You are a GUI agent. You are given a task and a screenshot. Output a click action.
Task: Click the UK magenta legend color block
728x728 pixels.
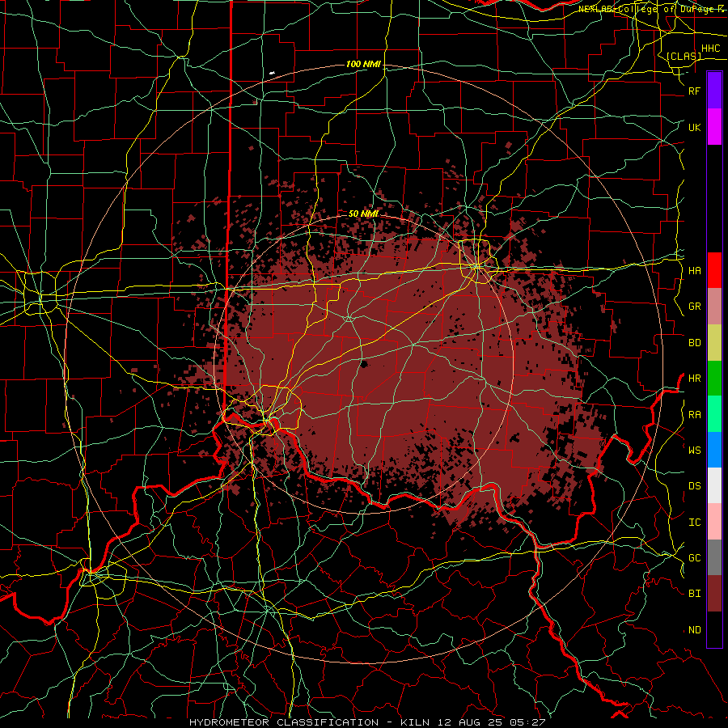click(x=714, y=127)
